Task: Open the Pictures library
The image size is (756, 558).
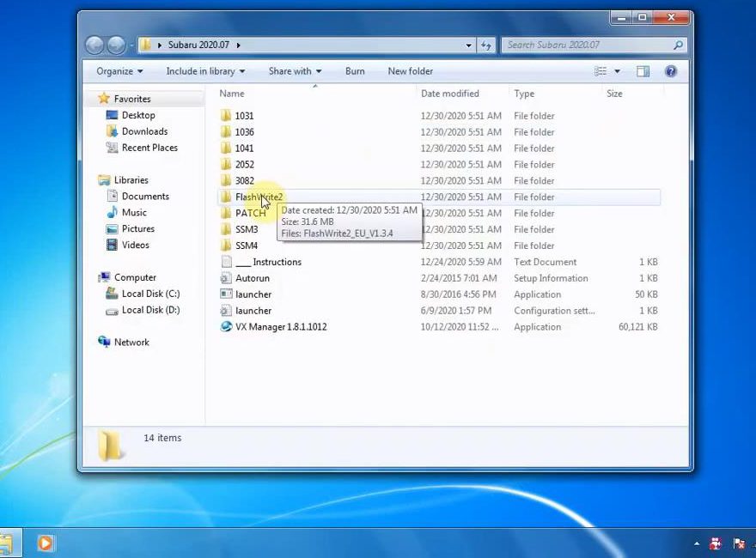Action: click(x=138, y=229)
